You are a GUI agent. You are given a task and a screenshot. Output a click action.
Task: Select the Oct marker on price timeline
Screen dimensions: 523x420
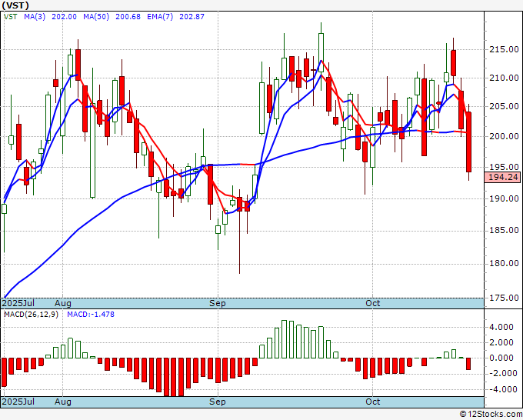click(x=372, y=303)
